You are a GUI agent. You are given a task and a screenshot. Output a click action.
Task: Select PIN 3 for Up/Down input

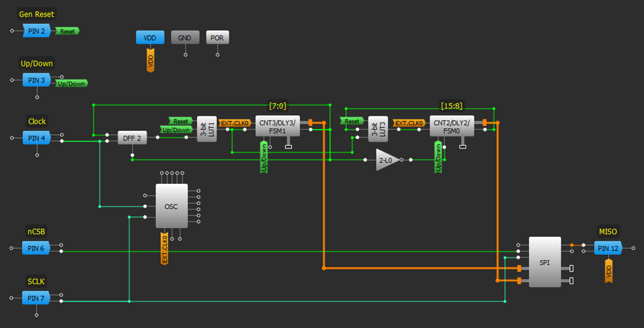click(x=36, y=80)
